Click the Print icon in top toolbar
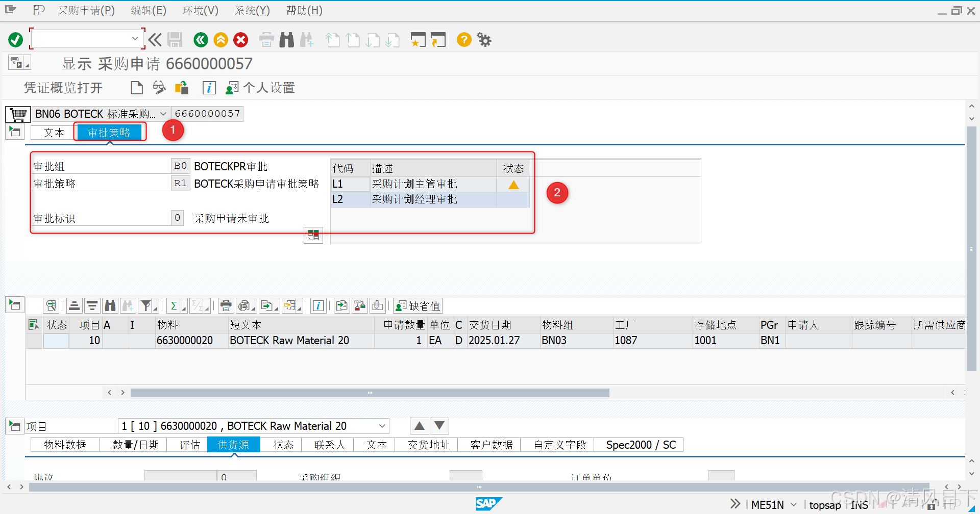This screenshot has width=980, height=514. [266, 39]
